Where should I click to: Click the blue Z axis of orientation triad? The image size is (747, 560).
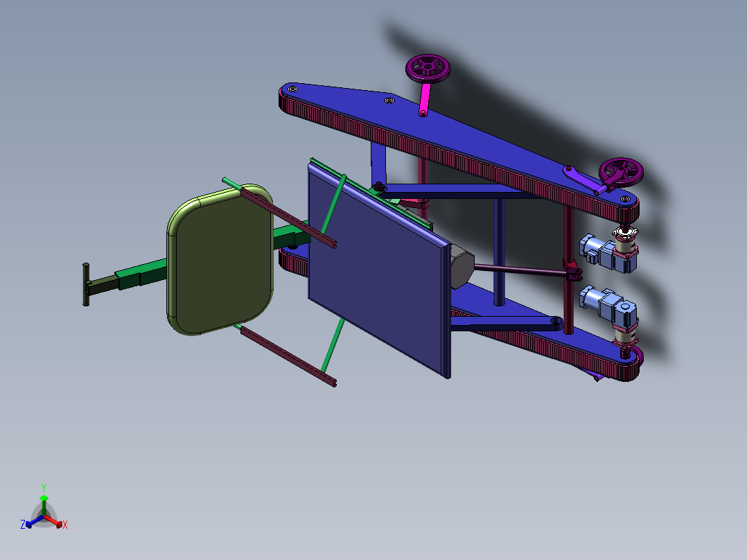(x=33, y=521)
